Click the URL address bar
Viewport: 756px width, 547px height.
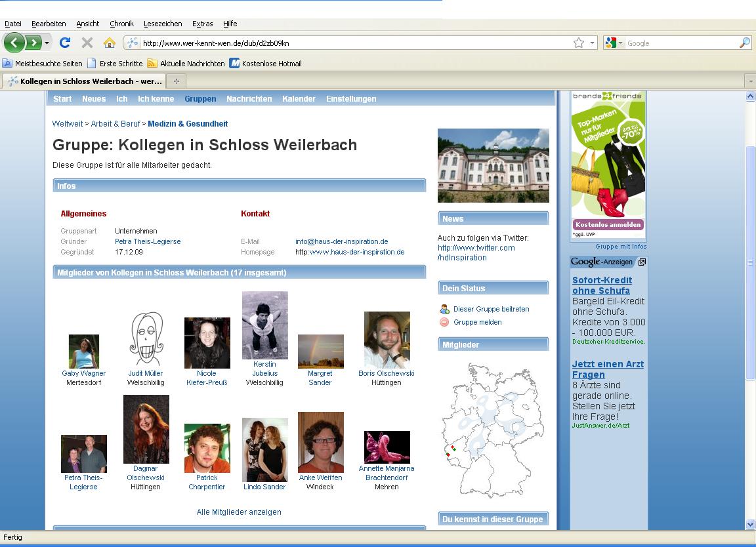tap(354, 43)
